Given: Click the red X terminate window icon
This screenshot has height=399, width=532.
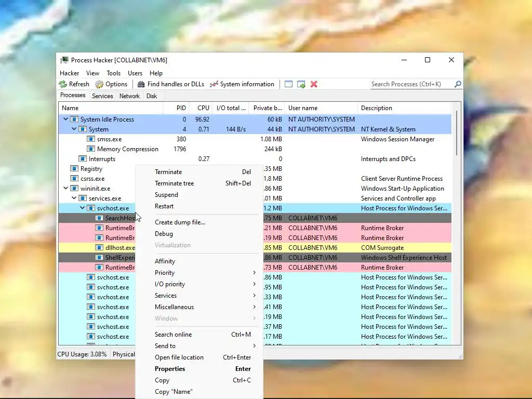Looking at the screenshot, I should click(x=314, y=84).
